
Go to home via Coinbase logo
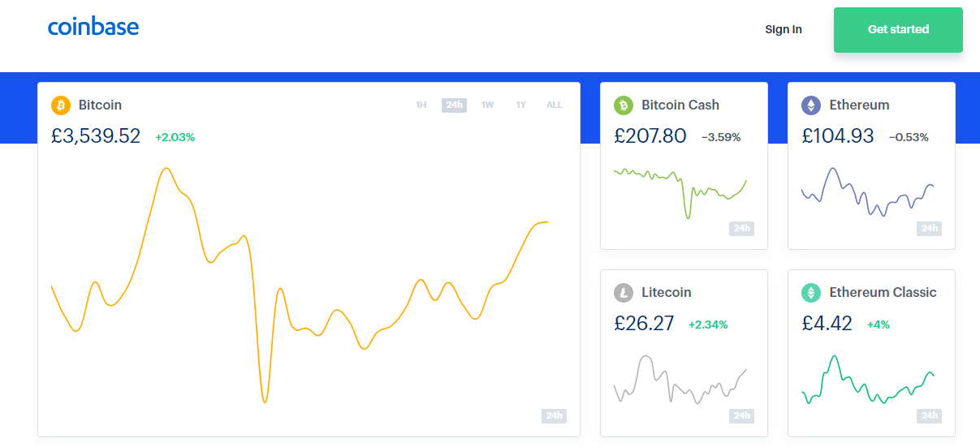pyautogui.click(x=93, y=27)
